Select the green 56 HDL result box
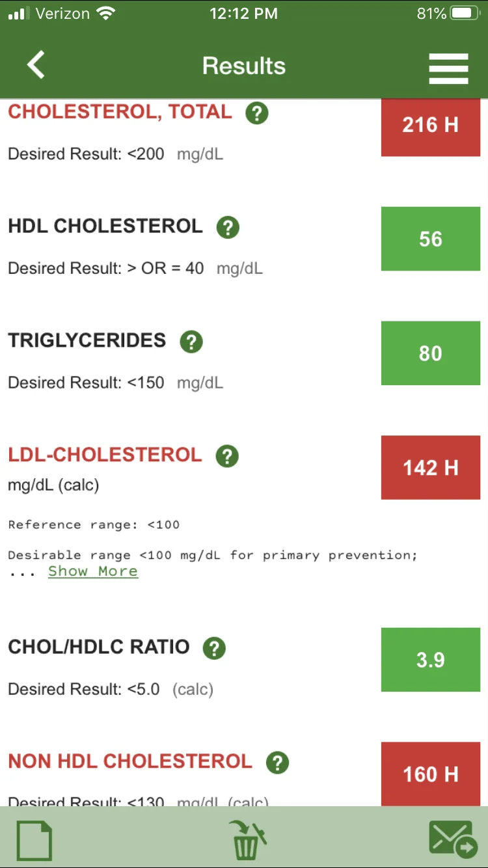Viewport: 488px width, 868px height. 431,239
